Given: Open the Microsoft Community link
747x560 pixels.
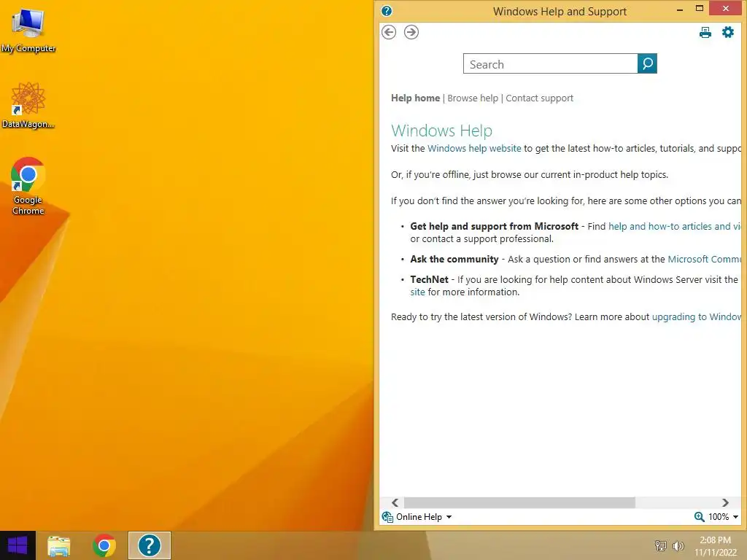Looking at the screenshot, I should (704, 260).
